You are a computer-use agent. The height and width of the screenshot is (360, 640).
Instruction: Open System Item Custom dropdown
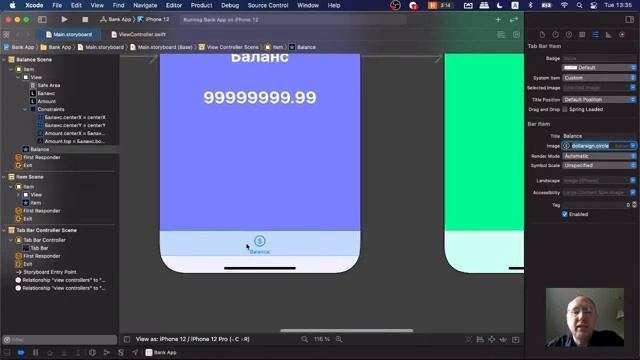tap(599, 78)
